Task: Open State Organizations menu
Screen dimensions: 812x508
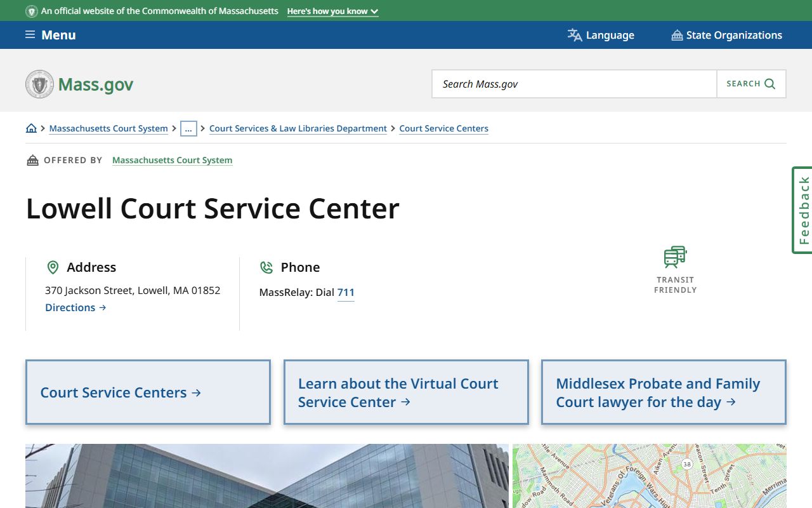Action: coord(727,35)
